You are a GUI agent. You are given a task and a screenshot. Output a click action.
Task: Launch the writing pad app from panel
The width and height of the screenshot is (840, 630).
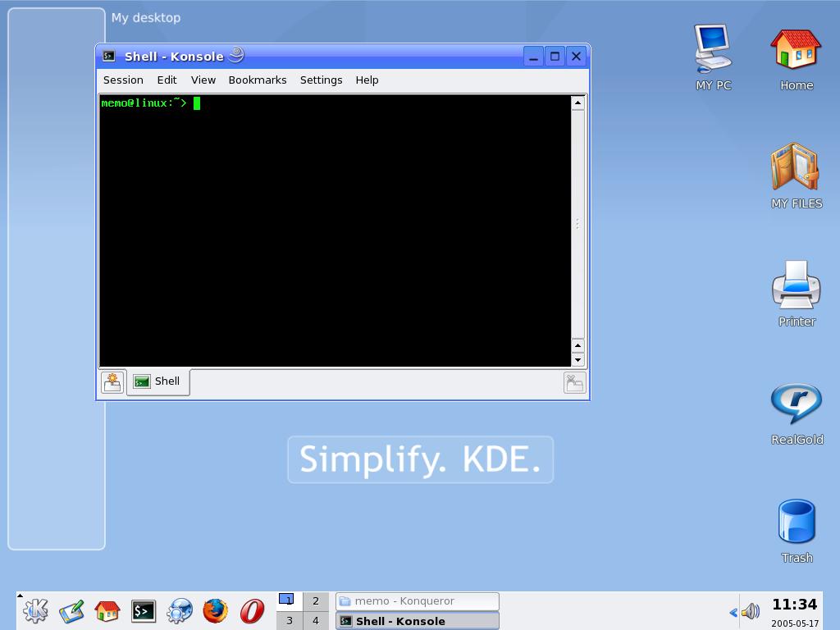tap(72, 612)
